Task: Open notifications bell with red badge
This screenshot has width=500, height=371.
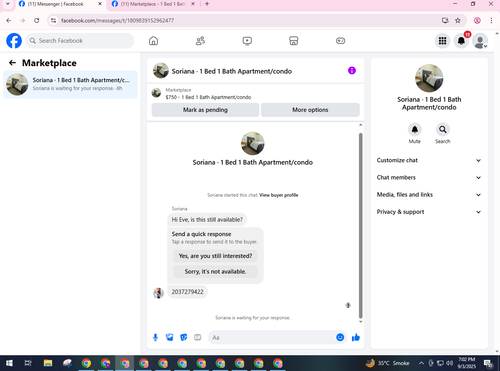Action: pyautogui.click(x=461, y=41)
